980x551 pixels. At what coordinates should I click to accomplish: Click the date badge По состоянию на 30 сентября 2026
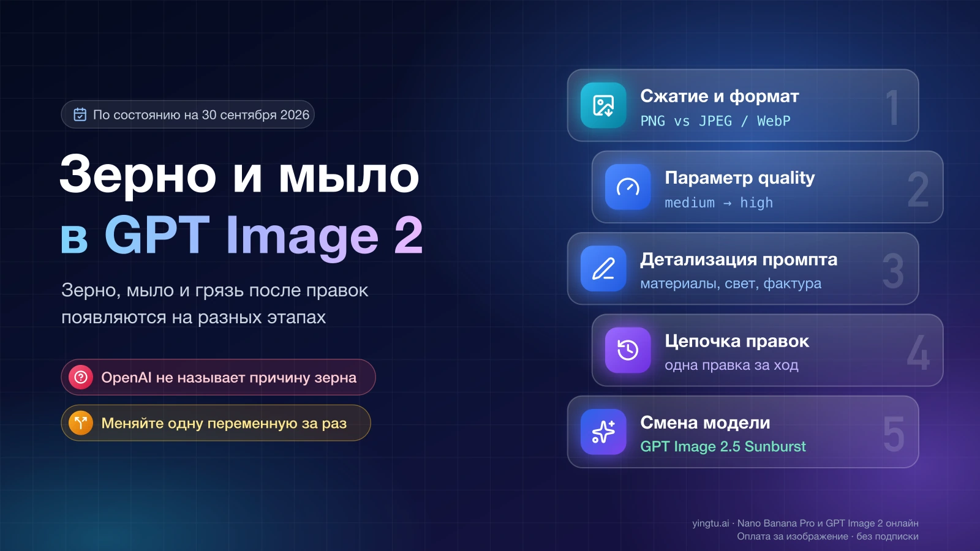[x=187, y=114]
